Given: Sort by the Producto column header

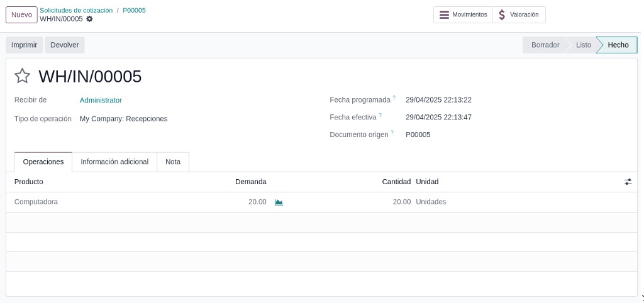Looking at the screenshot, I should click(x=29, y=182).
